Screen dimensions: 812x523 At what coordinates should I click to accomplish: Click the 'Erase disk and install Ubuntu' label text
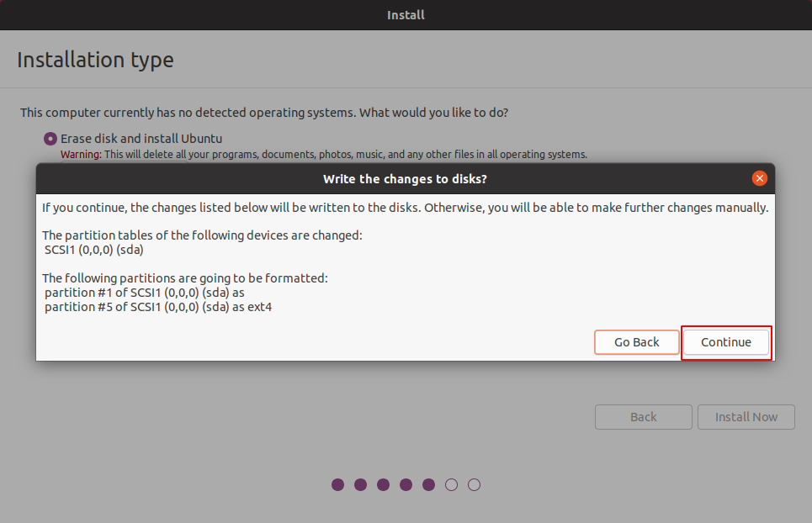coord(141,139)
